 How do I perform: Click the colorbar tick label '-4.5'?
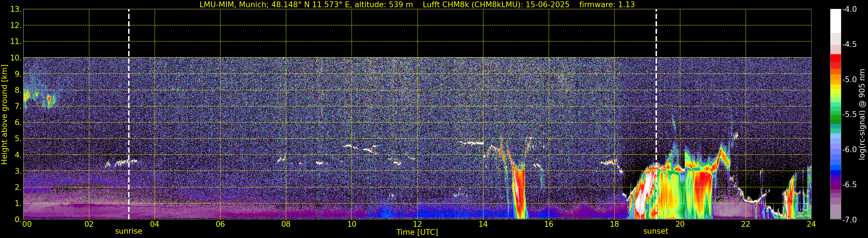(x=850, y=44)
